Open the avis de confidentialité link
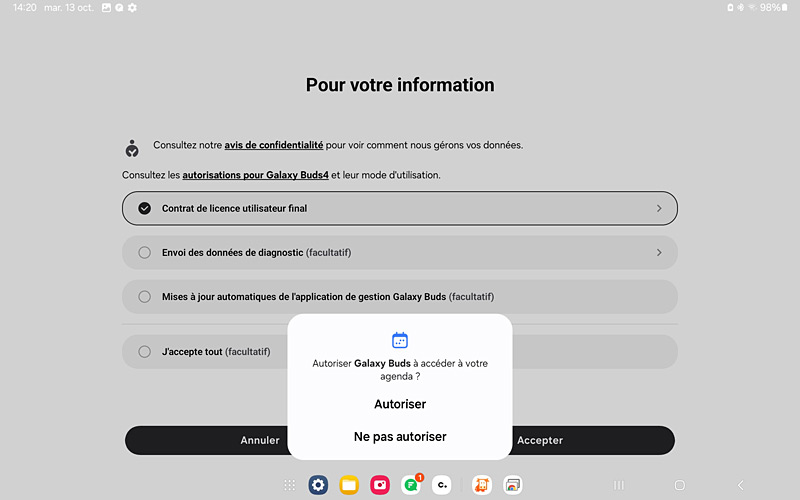This screenshot has height=500, width=800. coord(273,145)
